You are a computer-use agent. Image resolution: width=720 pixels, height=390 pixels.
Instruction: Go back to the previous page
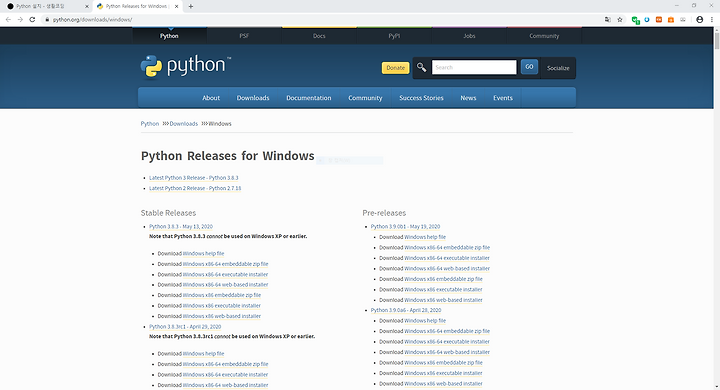[x=8, y=19]
